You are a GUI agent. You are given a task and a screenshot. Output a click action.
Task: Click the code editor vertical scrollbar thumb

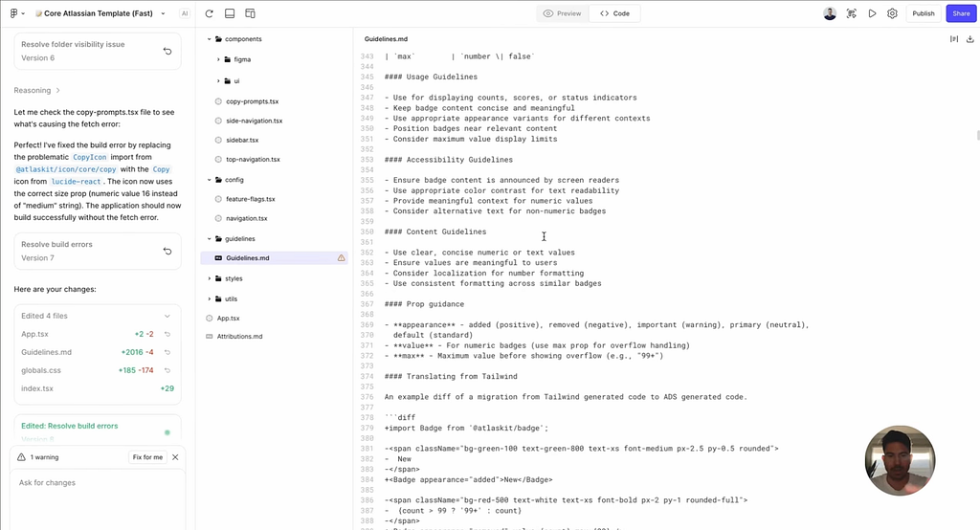977,136
